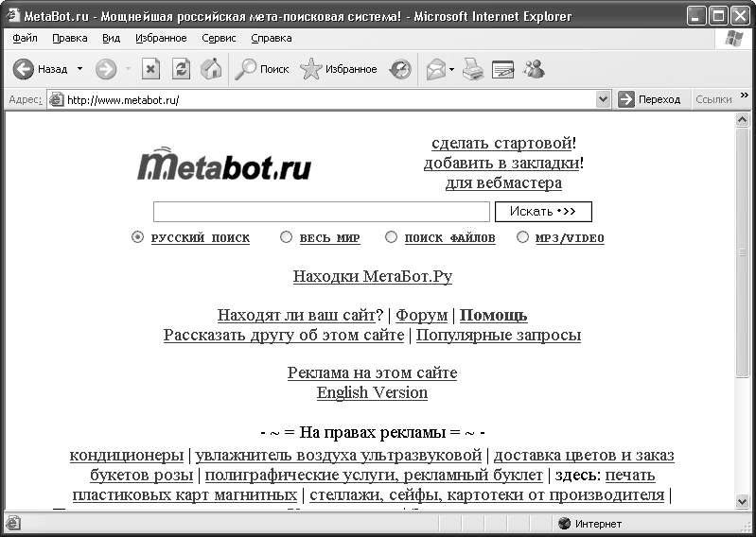Click the vertical scrollbar thumb
This screenshot has height=537, width=756.
tap(742, 252)
